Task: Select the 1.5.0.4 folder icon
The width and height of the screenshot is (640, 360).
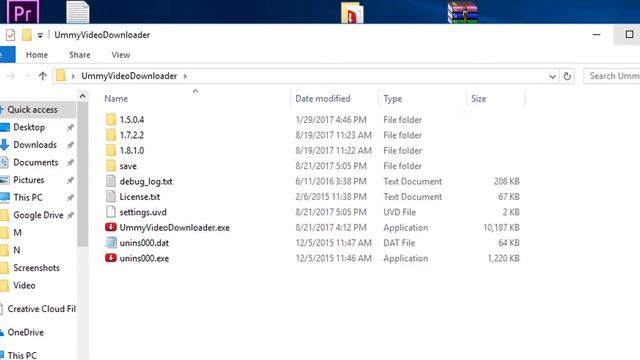Action: pyautogui.click(x=111, y=120)
